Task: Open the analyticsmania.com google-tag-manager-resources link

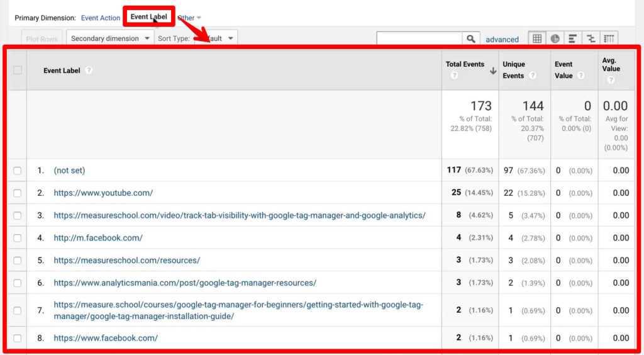Action: coord(186,283)
